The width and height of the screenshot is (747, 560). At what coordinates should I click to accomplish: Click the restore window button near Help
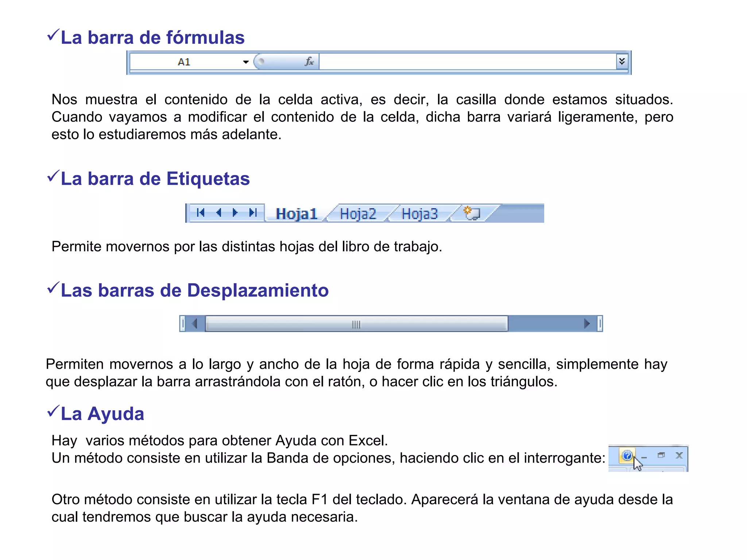661,455
